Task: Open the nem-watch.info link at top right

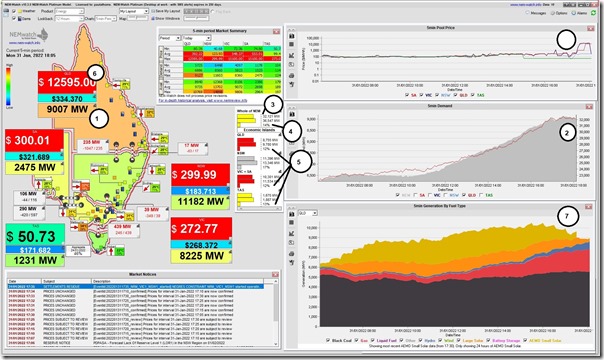Action: tap(525, 5)
